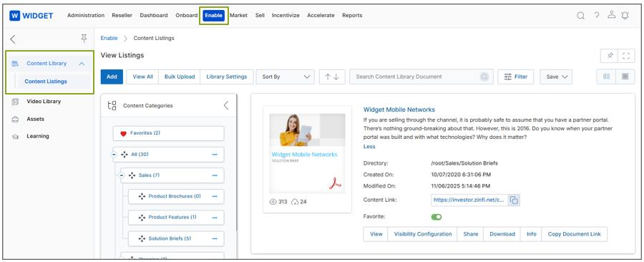Click the blue Add button
Image resolution: width=644 pixels, height=262 pixels.
click(x=112, y=77)
